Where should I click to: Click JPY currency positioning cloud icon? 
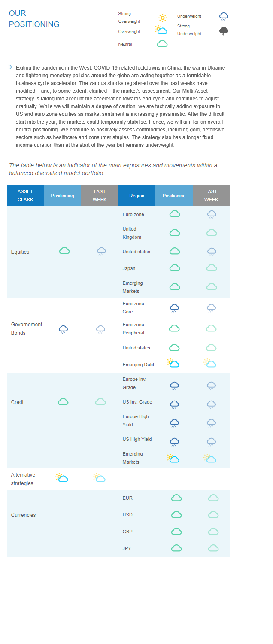[176, 548]
